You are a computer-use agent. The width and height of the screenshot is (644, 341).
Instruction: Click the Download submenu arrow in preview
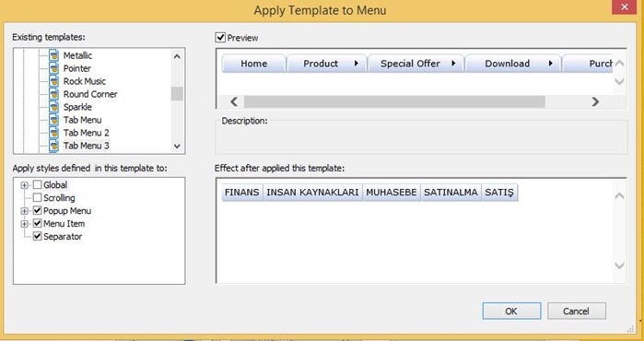tap(551, 64)
